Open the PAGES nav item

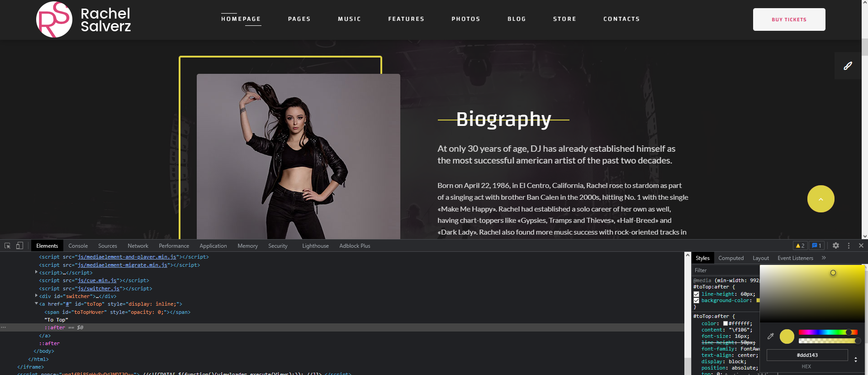(299, 19)
